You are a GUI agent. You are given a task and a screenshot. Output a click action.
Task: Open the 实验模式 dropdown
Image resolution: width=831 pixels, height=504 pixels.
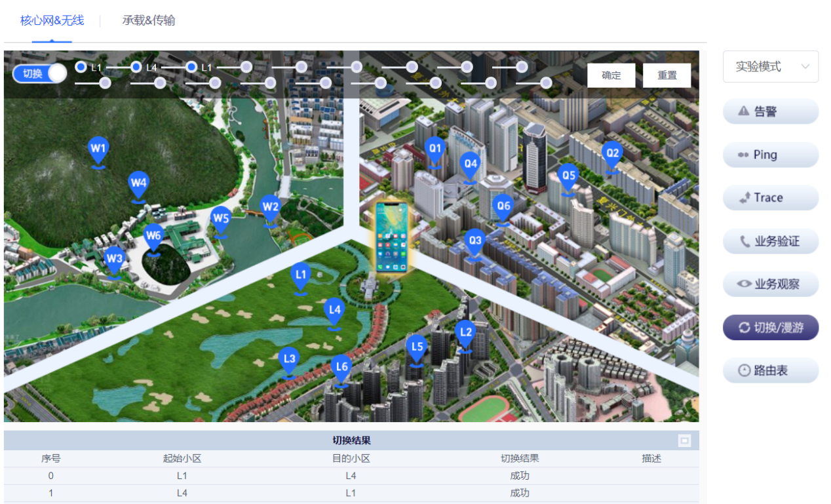point(770,67)
